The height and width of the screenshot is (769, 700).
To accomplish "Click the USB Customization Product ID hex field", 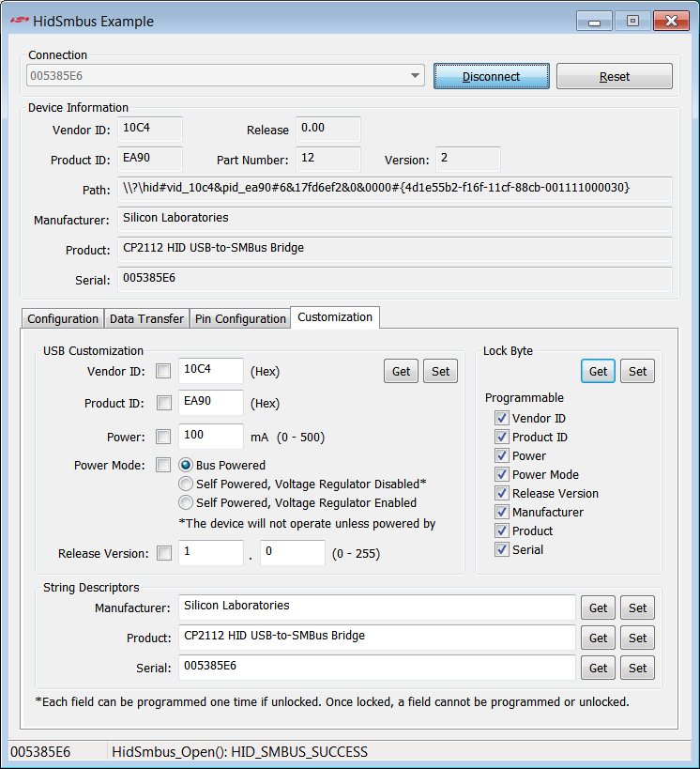I will 211,403.
